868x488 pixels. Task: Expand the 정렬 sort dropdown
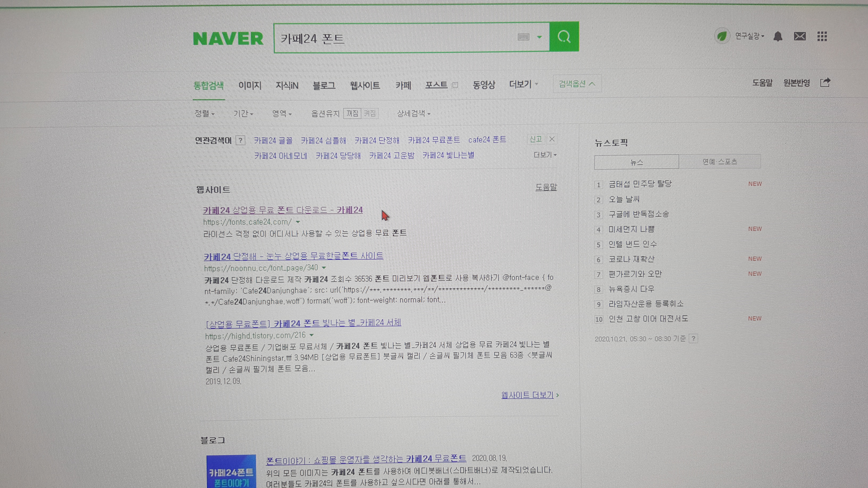click(x=205, y=114)
